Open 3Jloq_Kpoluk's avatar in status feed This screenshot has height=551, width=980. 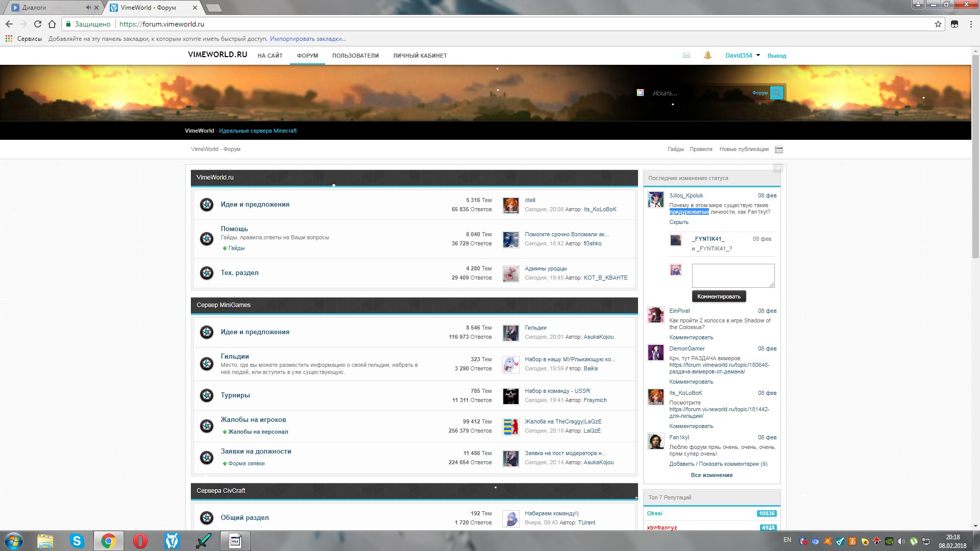coord(656,199)
